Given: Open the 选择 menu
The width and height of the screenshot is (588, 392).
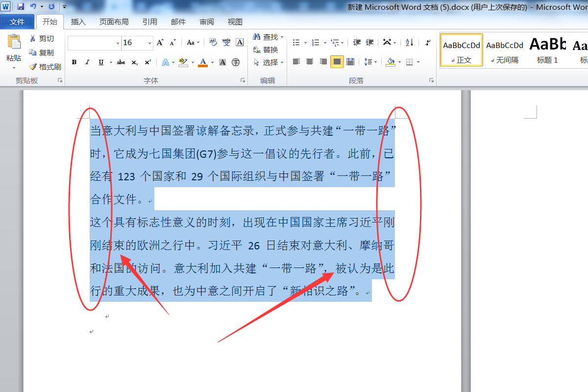Looking at the screenshot, I should pos(268,62).
